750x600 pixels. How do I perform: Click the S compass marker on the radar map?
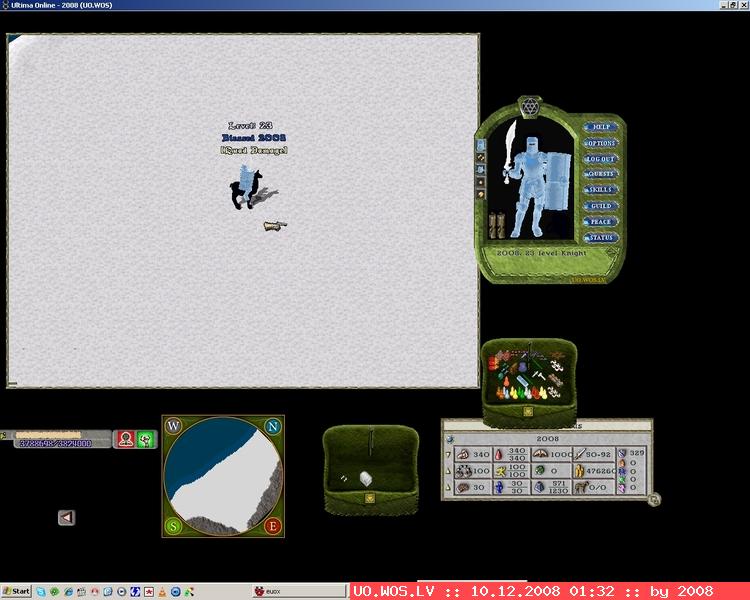click(x=174, y=526)
